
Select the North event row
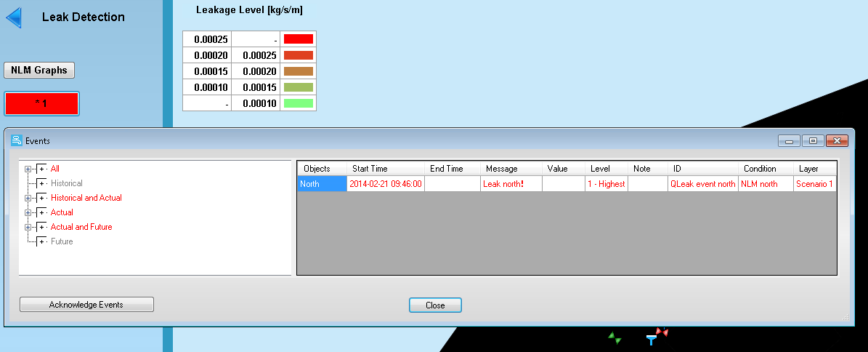[x=320, y=184]
